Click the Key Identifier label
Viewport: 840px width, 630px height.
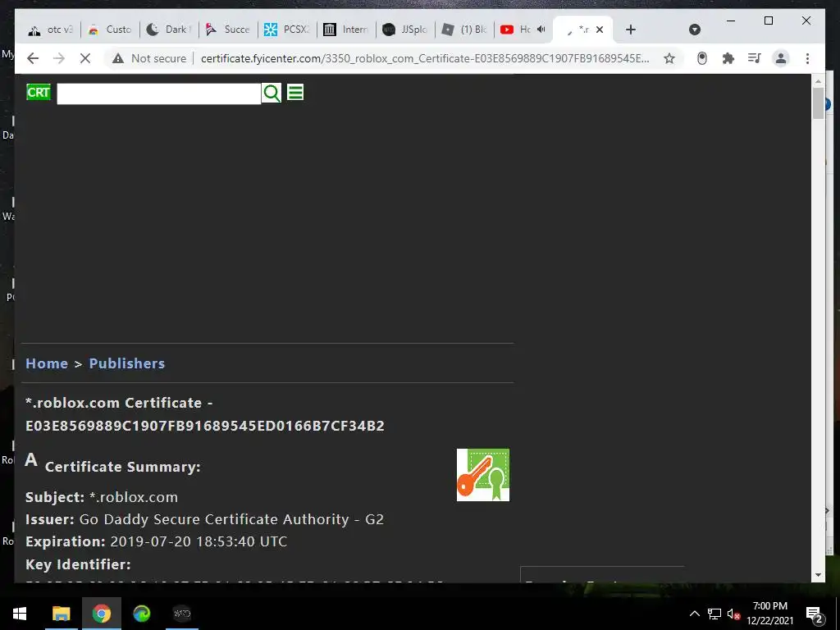(x=78, y=564)
